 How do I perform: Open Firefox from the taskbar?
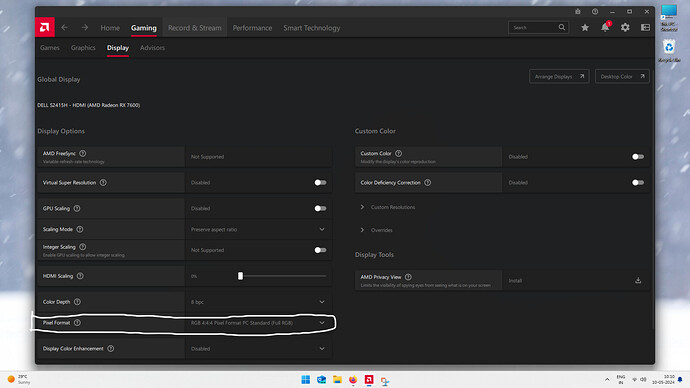pyautogui.click(x=353, y=380)
